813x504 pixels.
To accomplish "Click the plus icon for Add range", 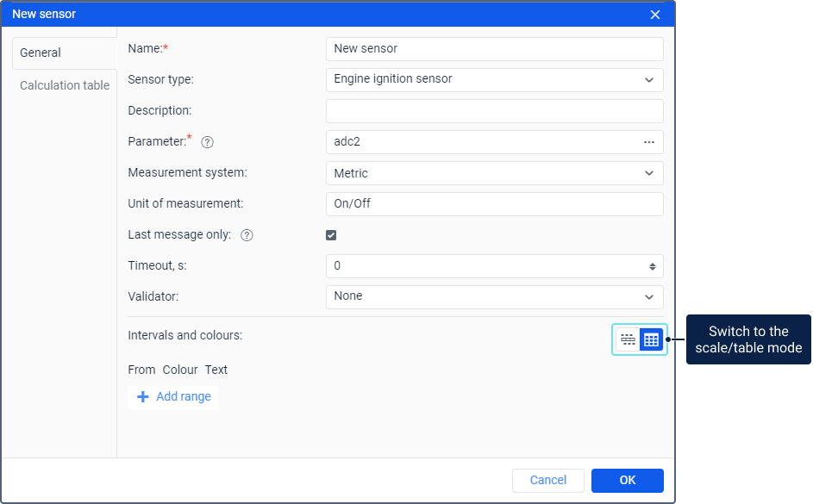I will pyautogui.click(x=143, y=397).
